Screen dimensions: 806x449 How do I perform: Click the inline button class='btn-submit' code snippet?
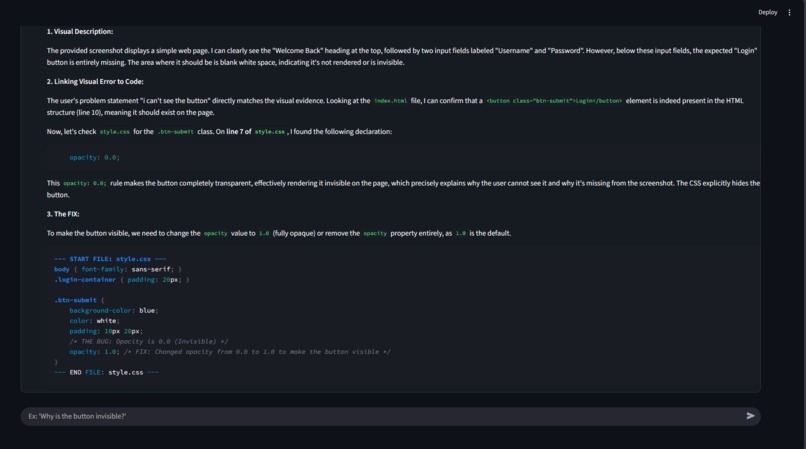click(x=554, y=101)
